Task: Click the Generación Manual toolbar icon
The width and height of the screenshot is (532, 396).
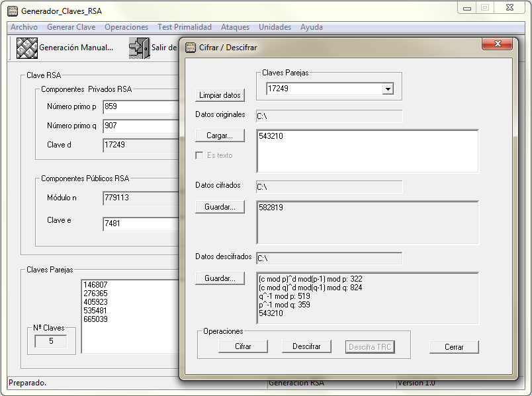Action: coord(26,48)
